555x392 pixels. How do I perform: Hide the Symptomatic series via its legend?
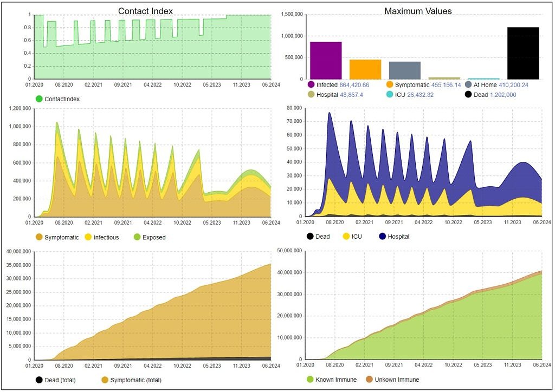tap(57, 238)
